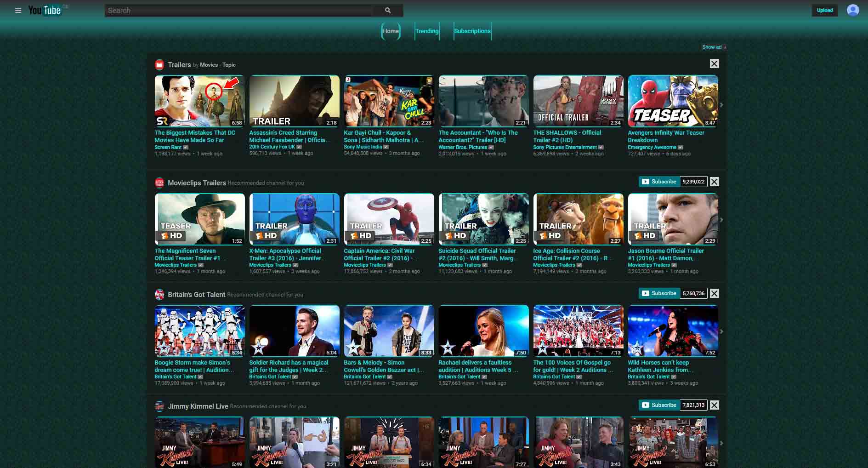Switch to the Home tab

click(391, 31)
